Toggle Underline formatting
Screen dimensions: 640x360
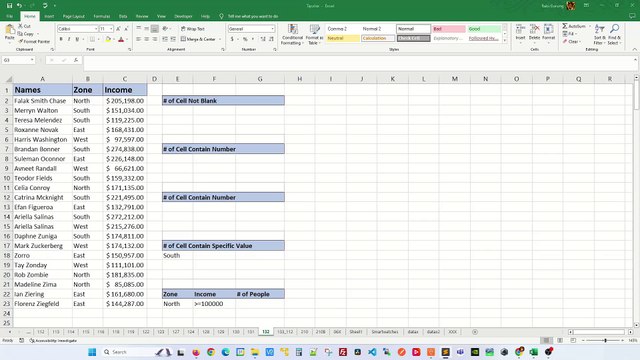pos(77,39)
